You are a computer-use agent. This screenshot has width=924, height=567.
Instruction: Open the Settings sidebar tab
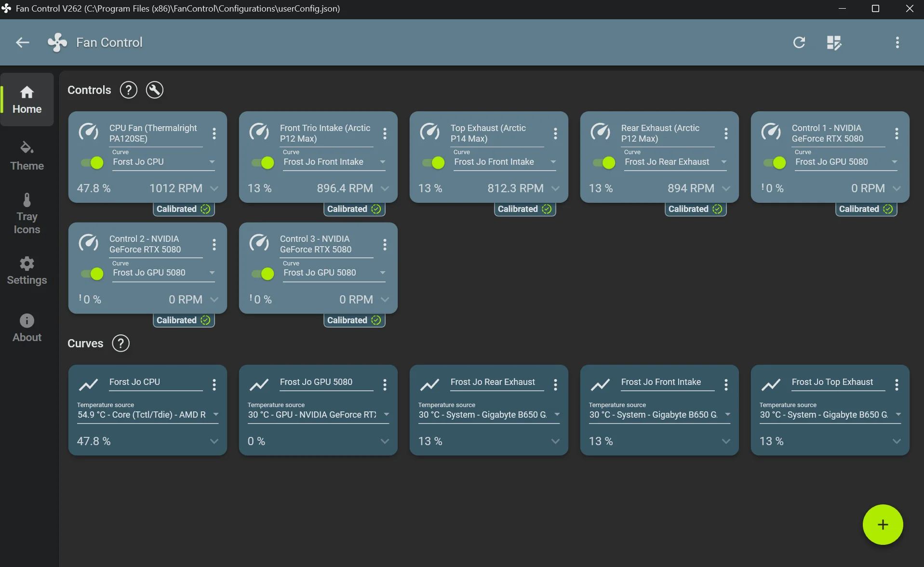click(x=27, y=271)
